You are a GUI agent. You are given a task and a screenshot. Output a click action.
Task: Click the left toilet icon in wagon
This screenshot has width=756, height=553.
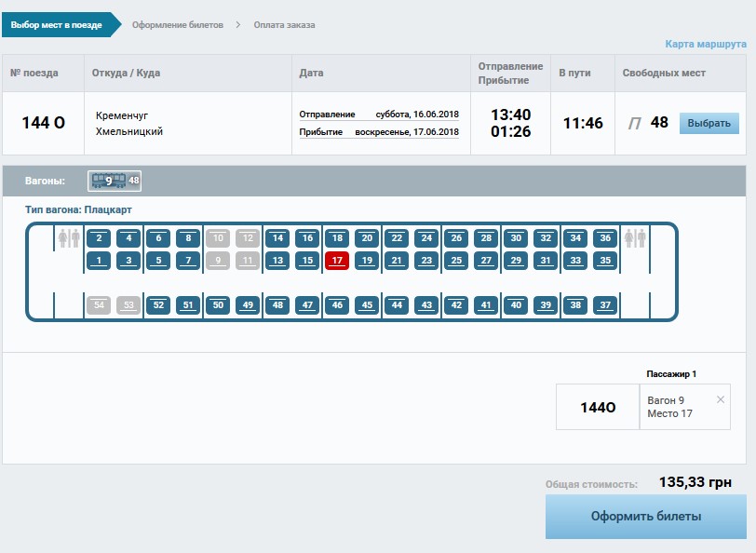click(x=69, y=238)
